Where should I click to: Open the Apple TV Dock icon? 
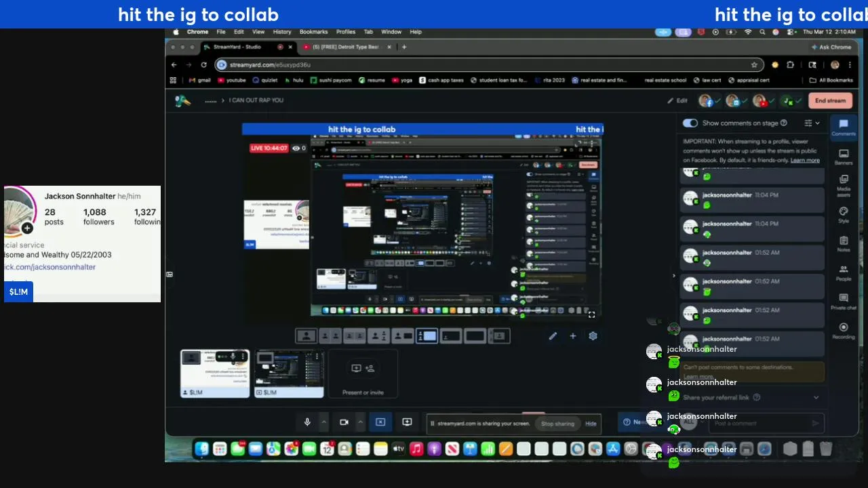point(398,449)
